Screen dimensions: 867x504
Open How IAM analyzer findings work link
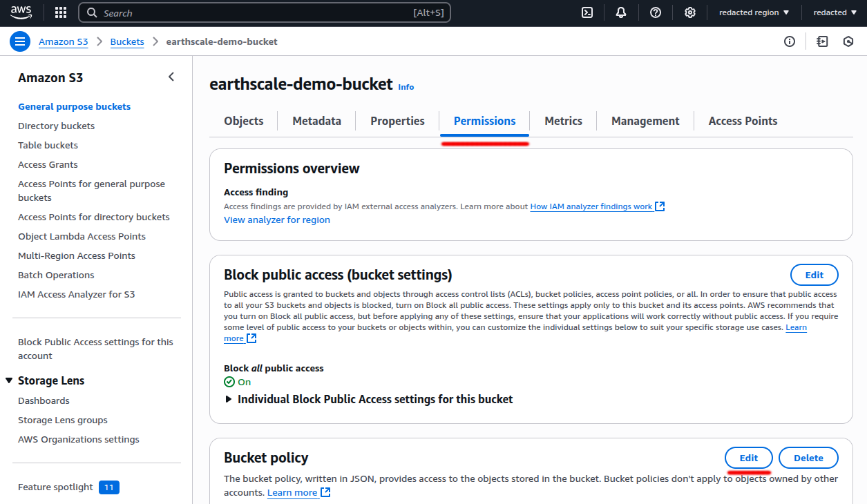click(591, 206)
